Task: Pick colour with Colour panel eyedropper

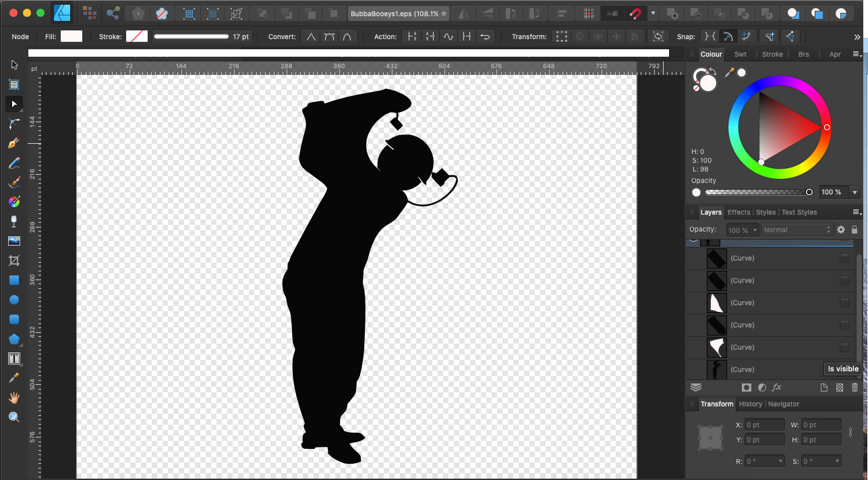Action: tap(729, 72)
